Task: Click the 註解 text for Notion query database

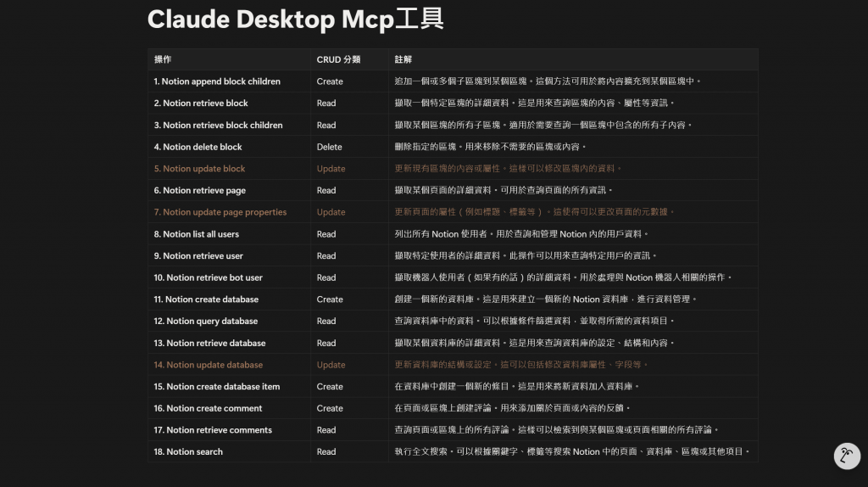Action: pos(534,321)
